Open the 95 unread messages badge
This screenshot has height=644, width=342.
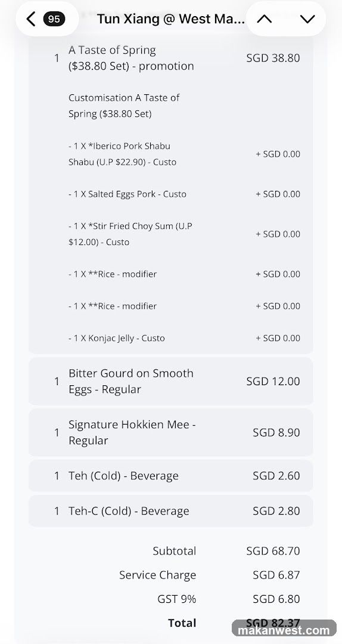point(54,19)
